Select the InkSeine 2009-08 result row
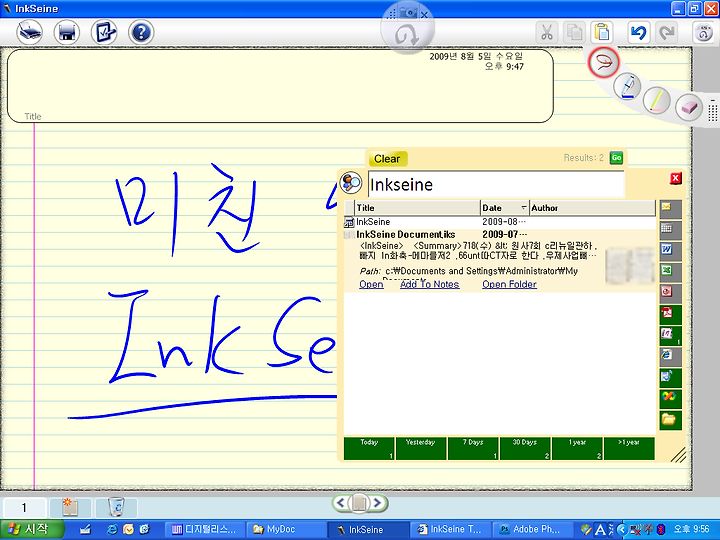This screenshot has height=540, width=720. pos(500,222)
